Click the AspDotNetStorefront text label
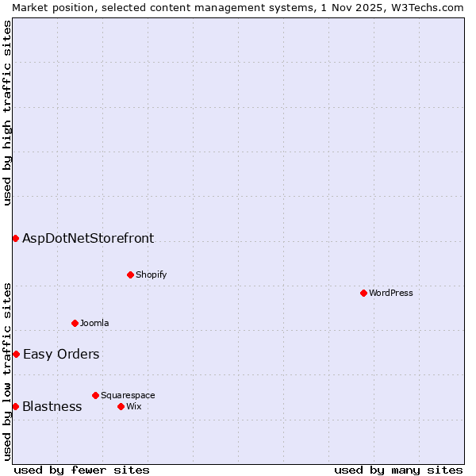476x476 pixels. (88, 238)
